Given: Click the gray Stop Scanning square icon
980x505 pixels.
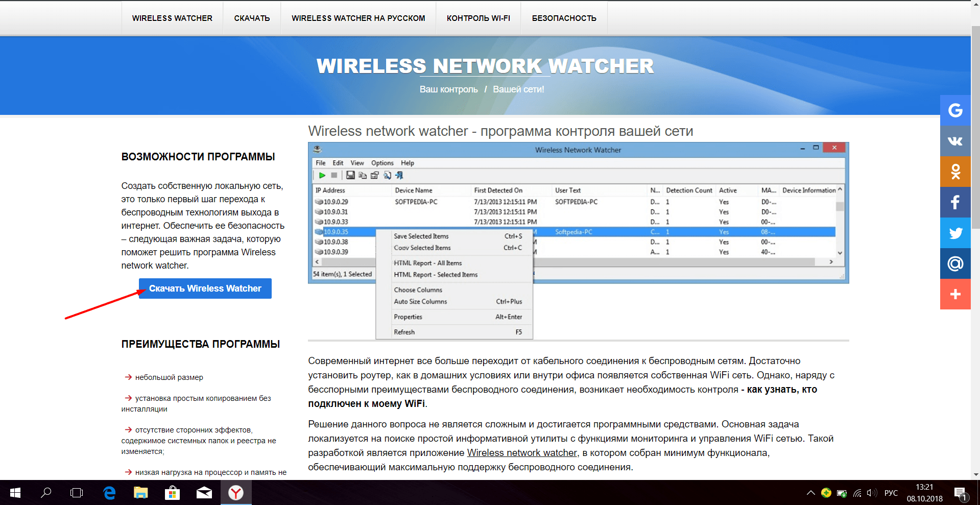Looking at the screenshot, I should tap(334, 175).
